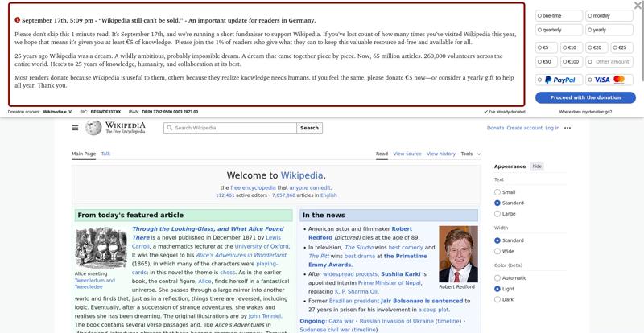
Task: Open the anyone can edit link
Action: point(310,187)
